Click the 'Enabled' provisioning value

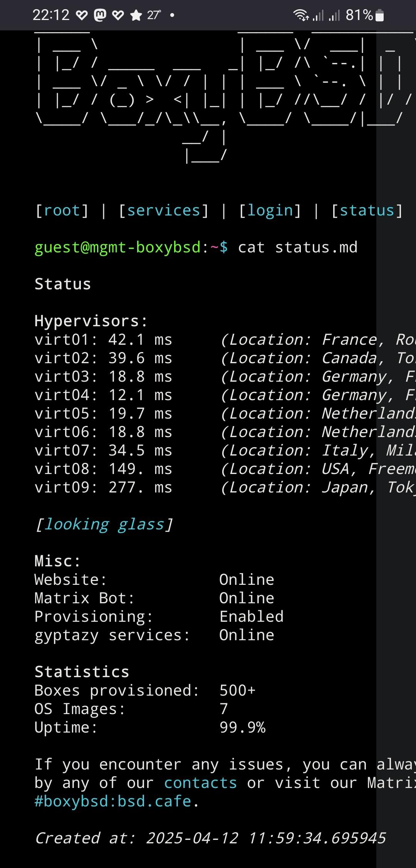click(252, 617)
